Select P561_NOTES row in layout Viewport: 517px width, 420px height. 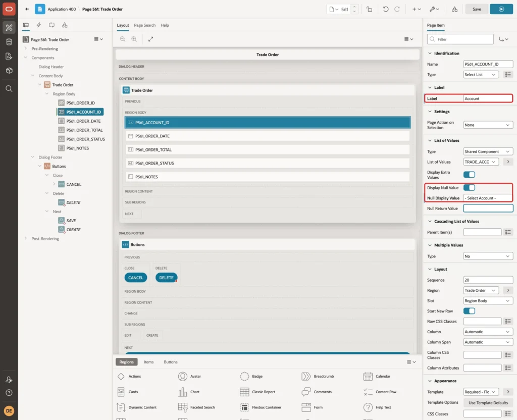pos(268,177)
